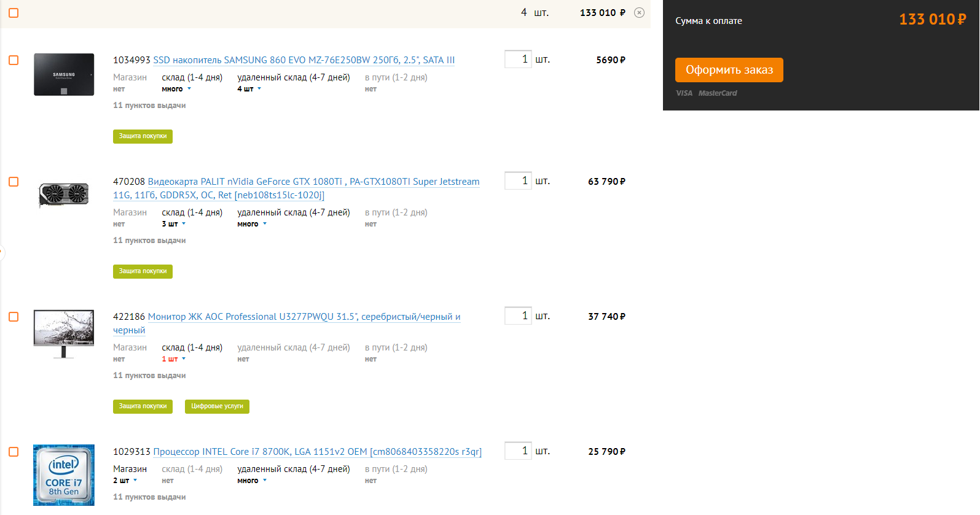
Task: Edit the quantity field for the Samsung SSD
Action: (518, 59)
